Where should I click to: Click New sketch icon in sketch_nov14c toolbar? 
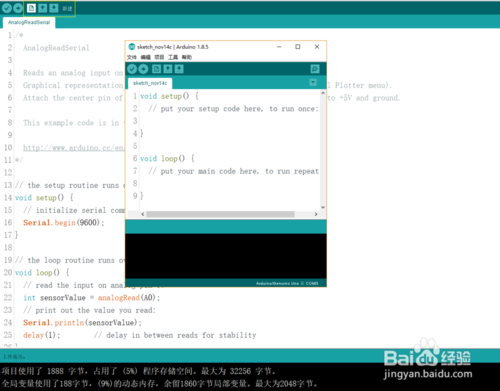point(156,69)
